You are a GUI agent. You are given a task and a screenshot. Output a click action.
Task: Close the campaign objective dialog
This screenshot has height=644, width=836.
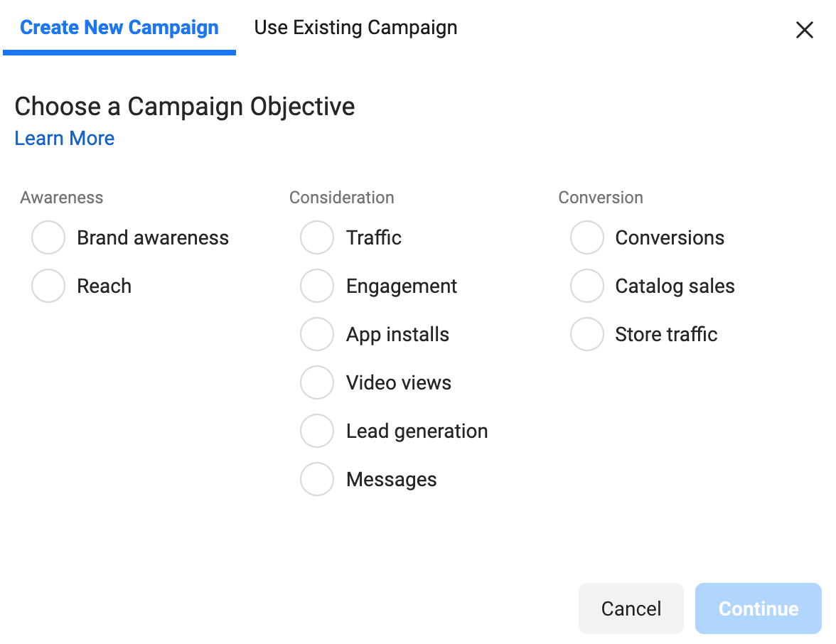804,30
